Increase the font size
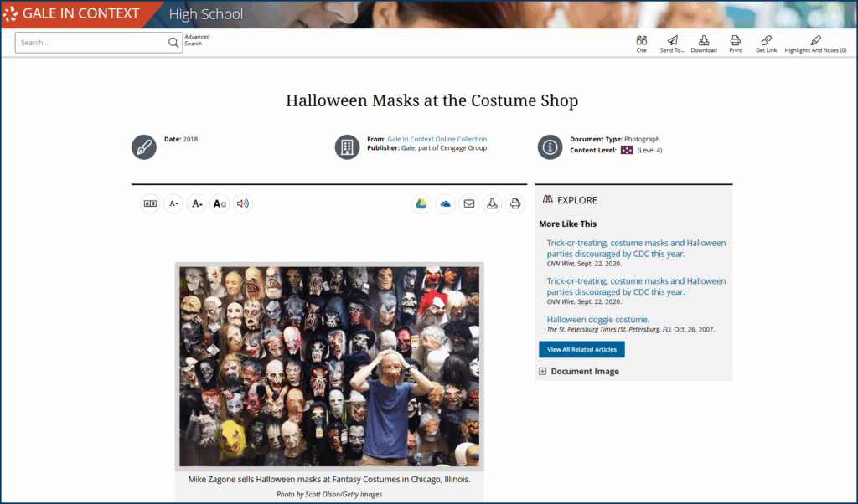 [x=196, y=203]
